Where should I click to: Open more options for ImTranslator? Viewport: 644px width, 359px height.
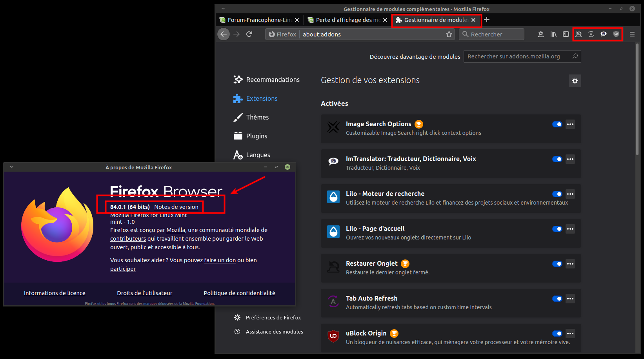click(x=570, y=159)
